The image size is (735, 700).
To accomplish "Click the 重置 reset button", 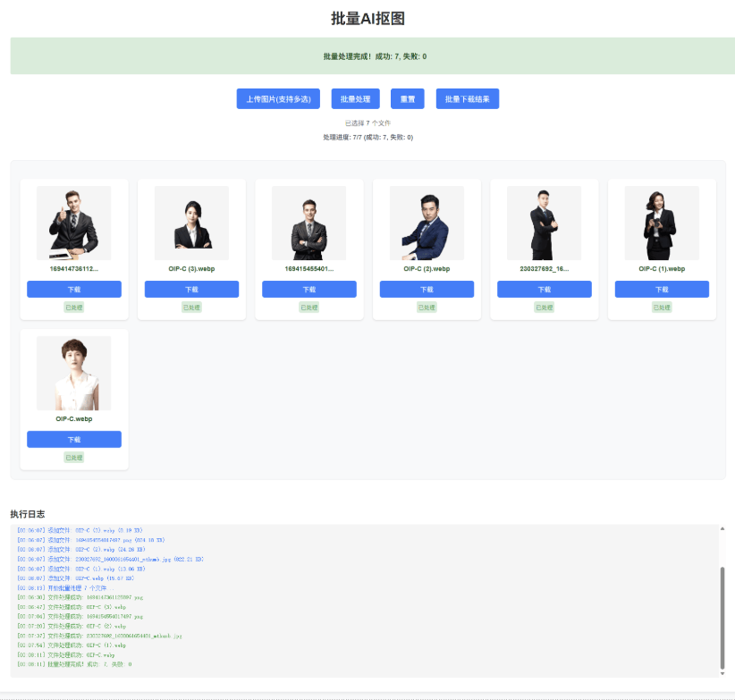I will coord(407,98).
